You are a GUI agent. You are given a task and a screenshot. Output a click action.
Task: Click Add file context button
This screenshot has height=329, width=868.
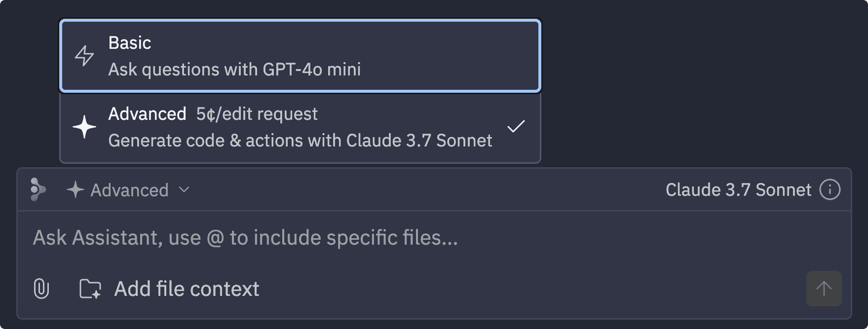click(x=169, y=289)
